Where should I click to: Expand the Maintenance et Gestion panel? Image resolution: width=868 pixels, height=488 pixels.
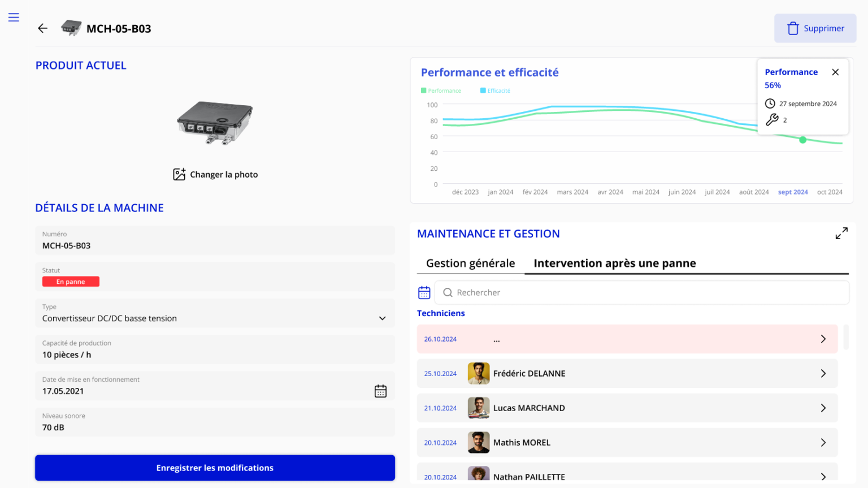pos(841,233)
